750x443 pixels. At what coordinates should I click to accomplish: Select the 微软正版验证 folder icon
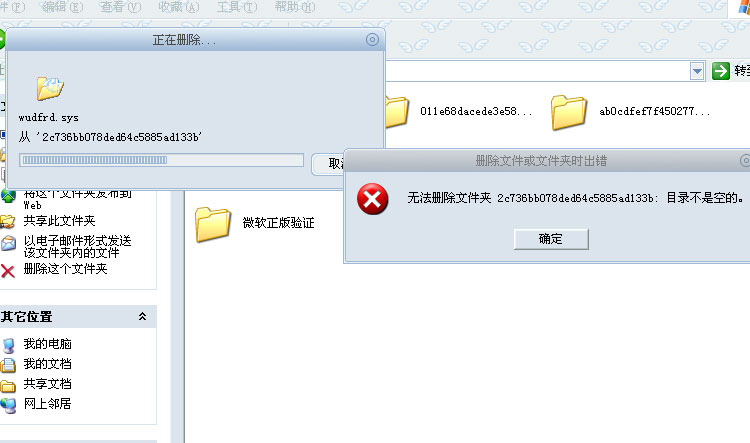(213, 224)
